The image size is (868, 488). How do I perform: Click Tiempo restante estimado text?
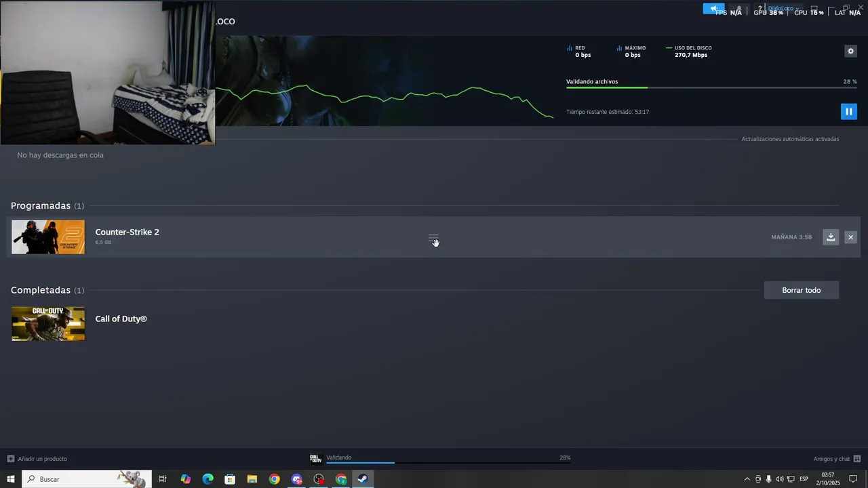pyautogui.click(x=608, y=112)
